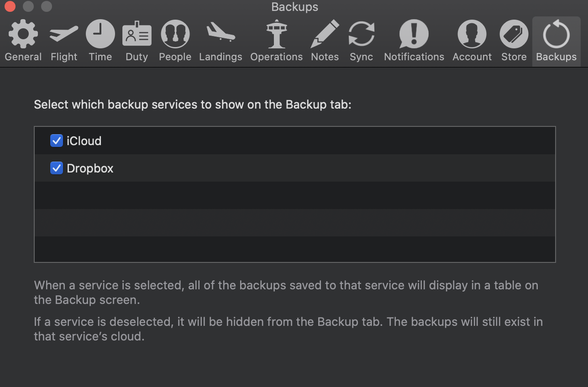Screen dimensions: 588x387
Task: Open the Account user icon
Action: point(472,34)
